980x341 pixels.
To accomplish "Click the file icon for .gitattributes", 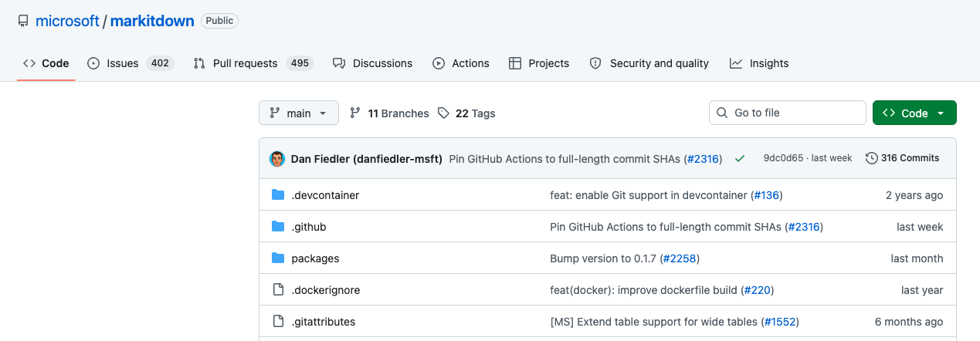I will 278,321.
